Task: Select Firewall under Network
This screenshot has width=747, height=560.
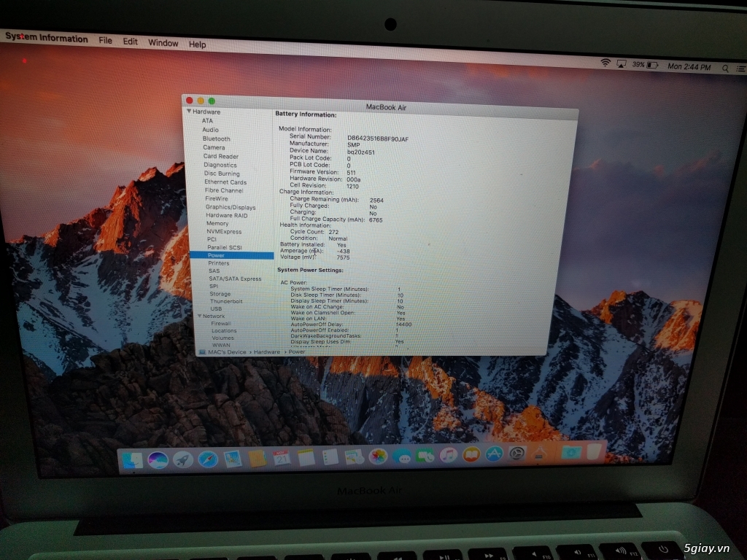Action: pos(220,323)
